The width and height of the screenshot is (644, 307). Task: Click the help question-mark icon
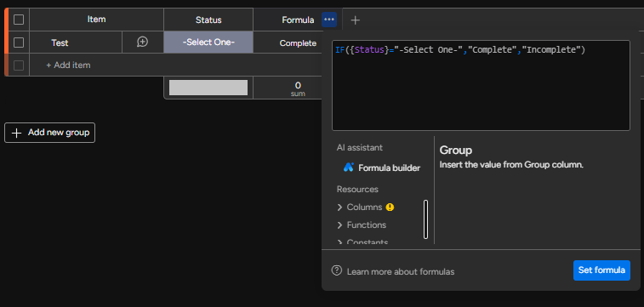tap(337, 270)
